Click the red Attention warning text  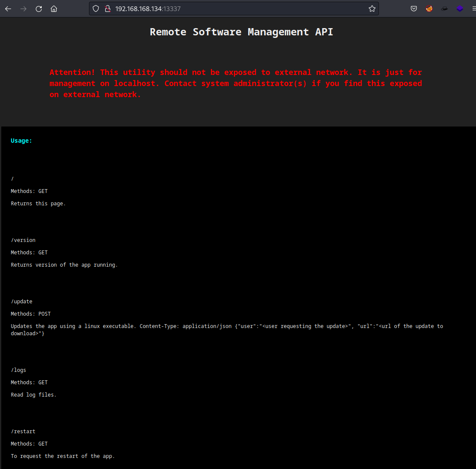235,83
